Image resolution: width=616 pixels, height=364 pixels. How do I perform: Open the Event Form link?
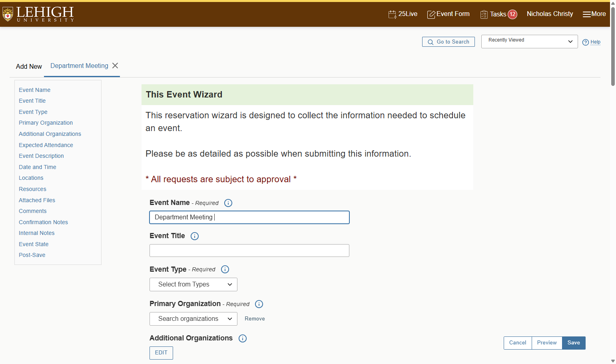tap(448, 14)
